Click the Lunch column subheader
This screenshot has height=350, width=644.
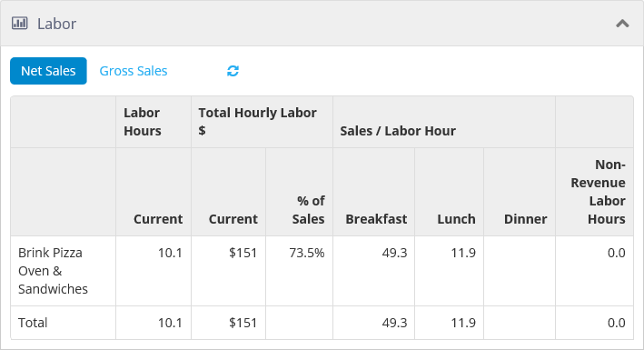(456, 219)
